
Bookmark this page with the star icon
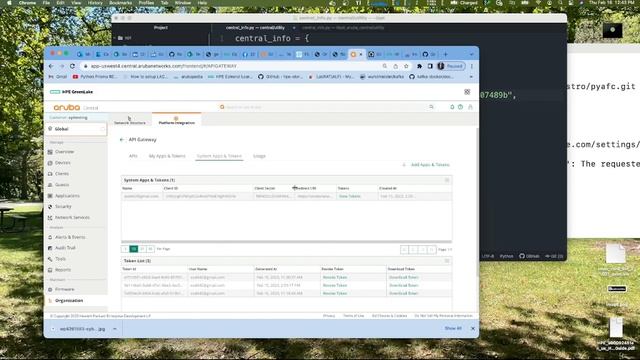(406, 66)
